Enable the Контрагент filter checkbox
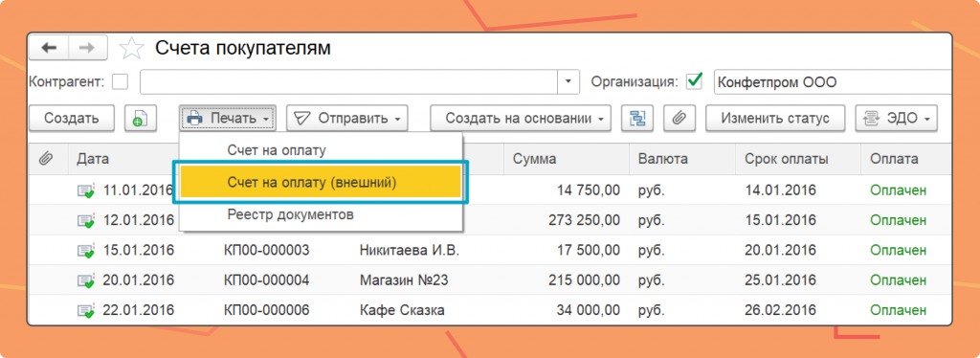Screen dimensions: 980x358 119,82
